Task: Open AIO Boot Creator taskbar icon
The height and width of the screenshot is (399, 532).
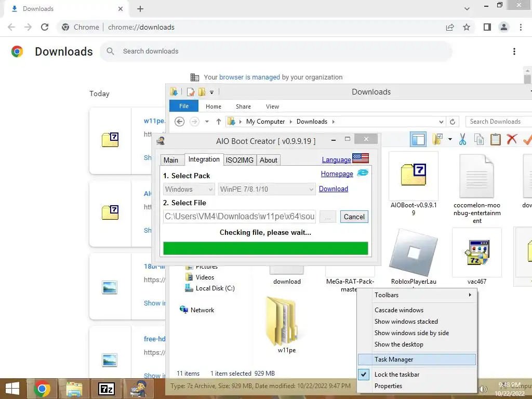Action: click(x=139, y=389)
